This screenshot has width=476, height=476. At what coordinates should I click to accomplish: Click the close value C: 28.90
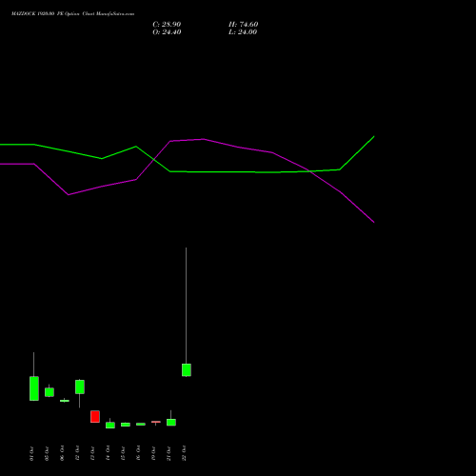(x=167, y=25)
